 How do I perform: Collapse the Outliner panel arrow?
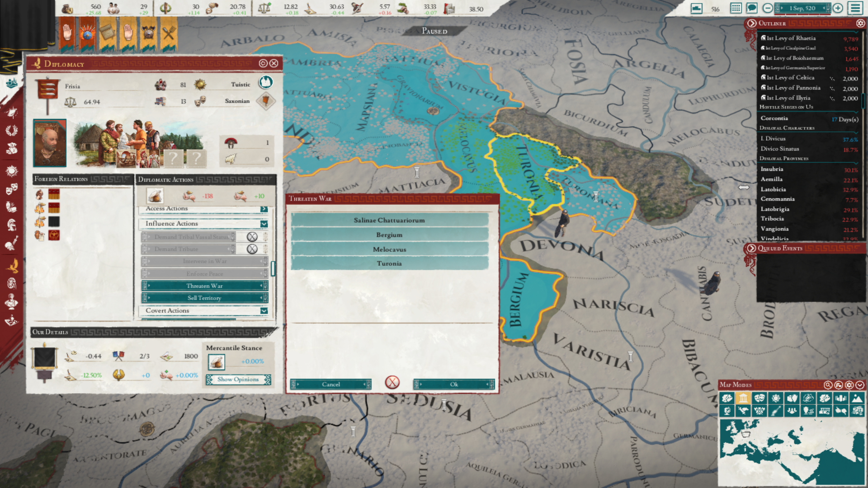click(752, 23)
